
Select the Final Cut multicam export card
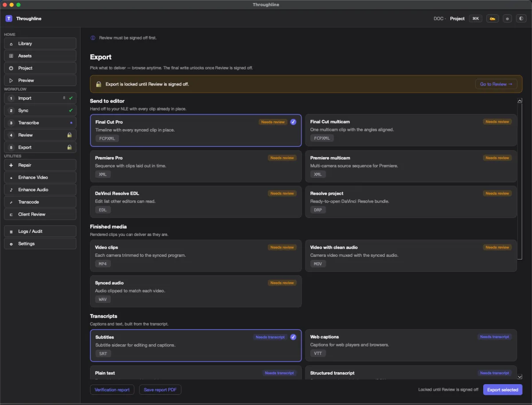point(411,130)
